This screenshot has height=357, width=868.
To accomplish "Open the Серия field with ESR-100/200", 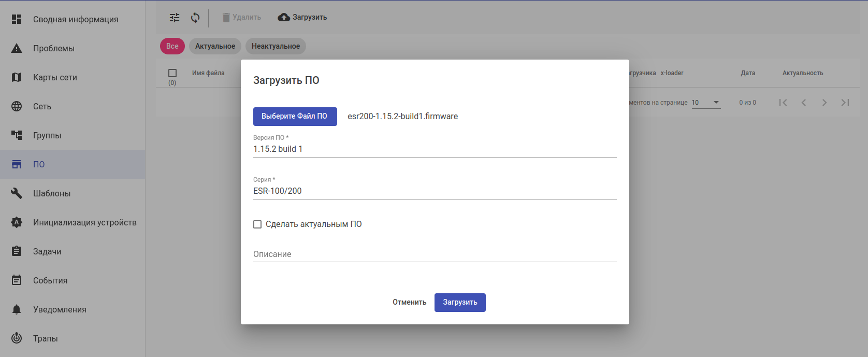I will 434,191.
